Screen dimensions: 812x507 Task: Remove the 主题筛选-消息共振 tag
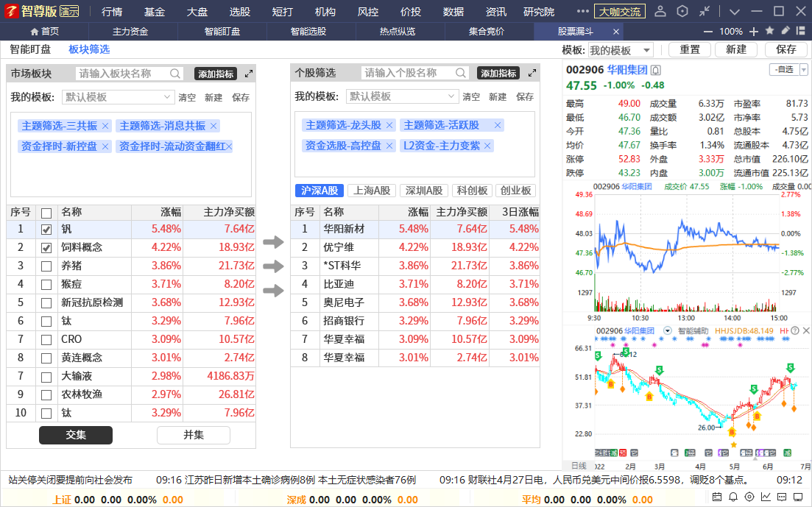point(213,126)
